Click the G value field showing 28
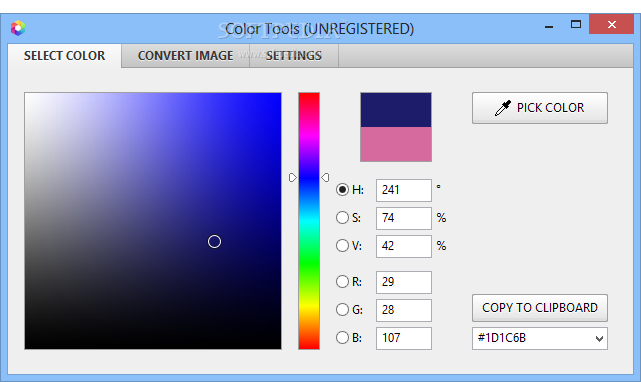Viewport: 641px width, 382px height. 403,310
